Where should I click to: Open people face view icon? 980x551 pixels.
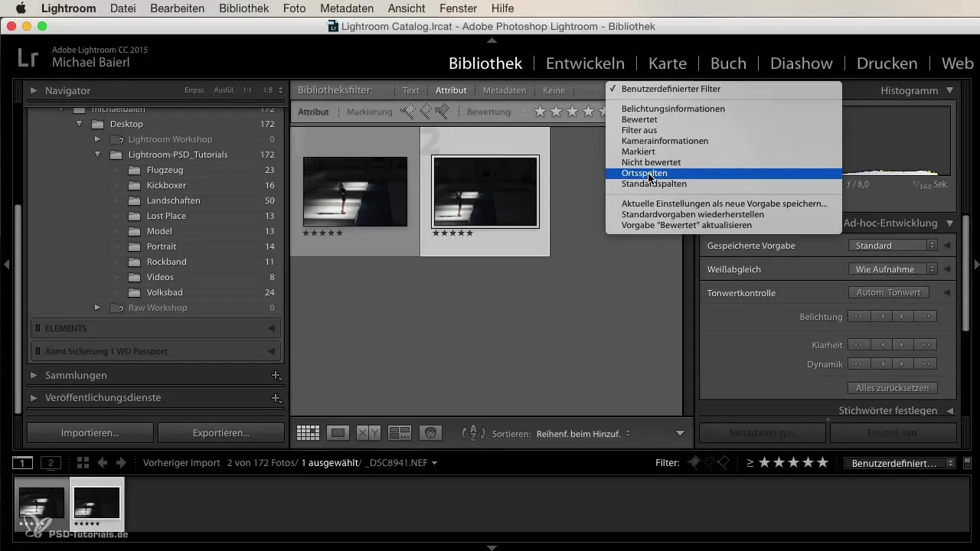[x=431, y=433]
